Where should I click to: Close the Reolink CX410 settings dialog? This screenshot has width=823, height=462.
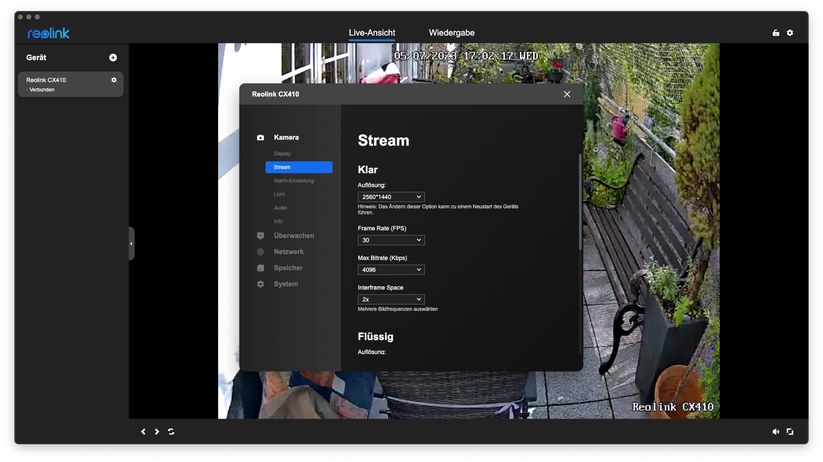coord(567,94)
